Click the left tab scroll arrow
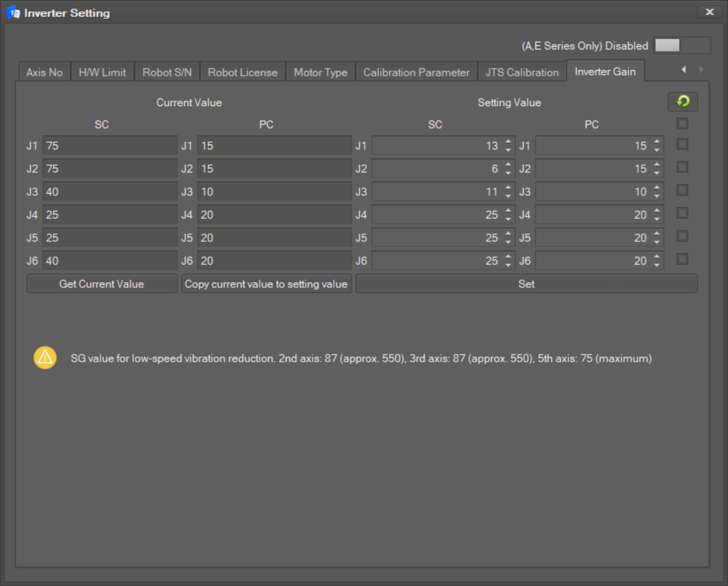This screenshot has width=728, height=586. pyautogui.click(x=683, y=69)
